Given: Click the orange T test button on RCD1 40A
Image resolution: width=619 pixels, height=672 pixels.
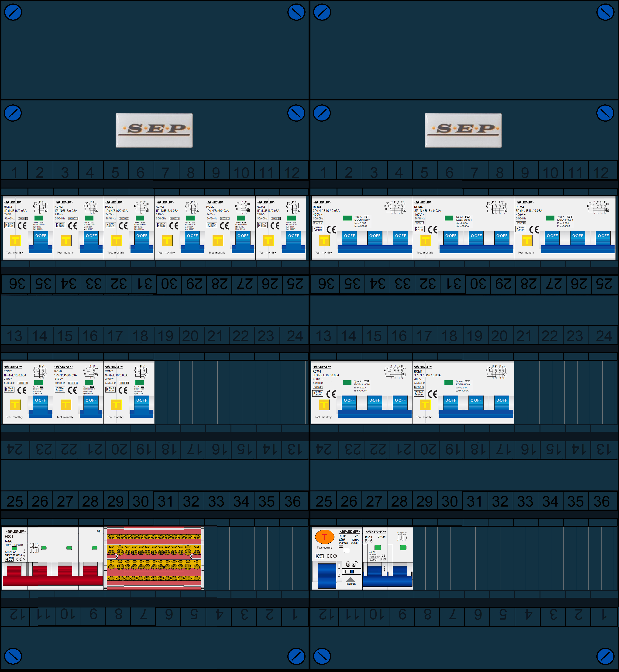Looking at the screenshot, I should [325, 537].
